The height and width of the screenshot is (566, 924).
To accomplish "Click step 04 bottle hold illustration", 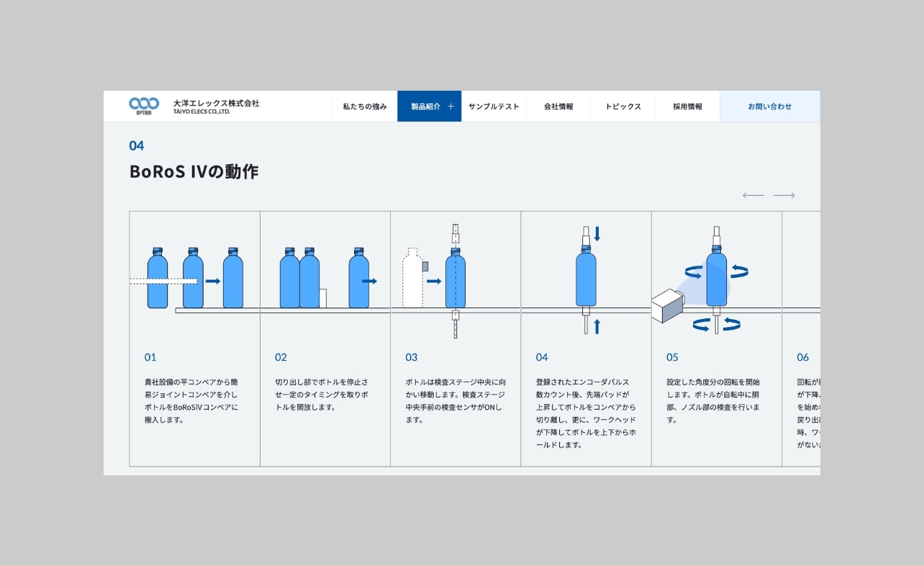I will point(586,279).
